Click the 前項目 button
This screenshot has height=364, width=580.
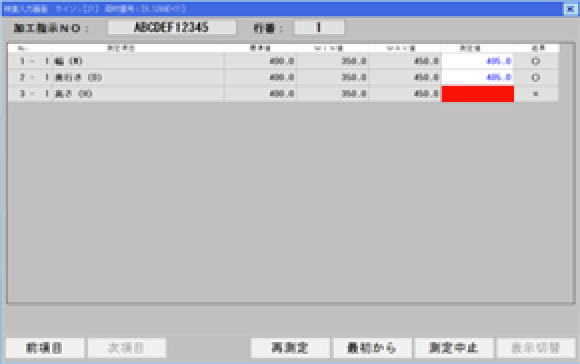click(x=45, y=348)
